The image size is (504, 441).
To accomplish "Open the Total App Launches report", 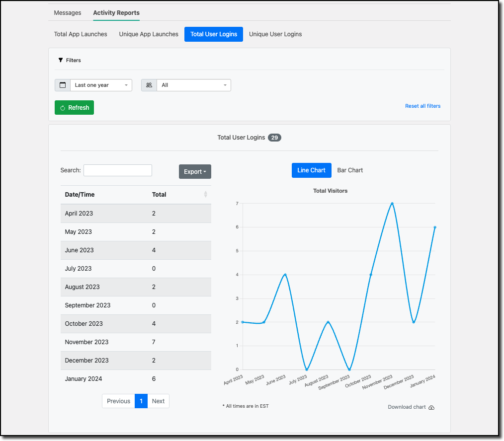I will (81, 34).
